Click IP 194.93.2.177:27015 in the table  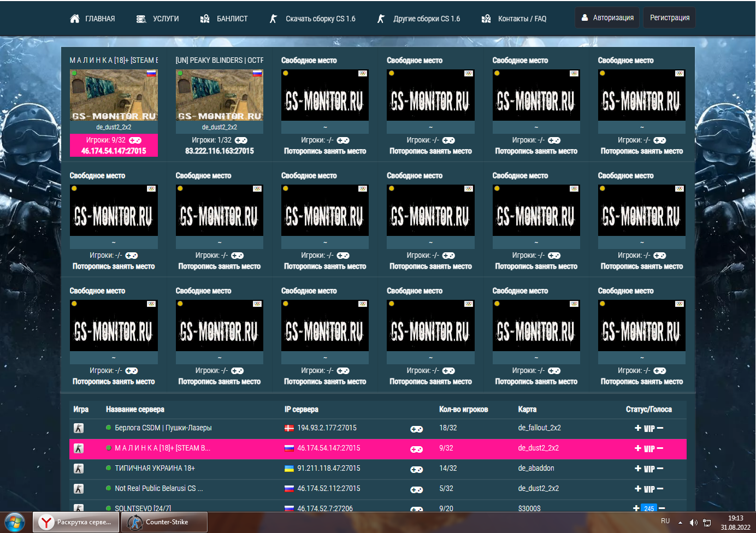pyautogui.click(x=327, y=428)
